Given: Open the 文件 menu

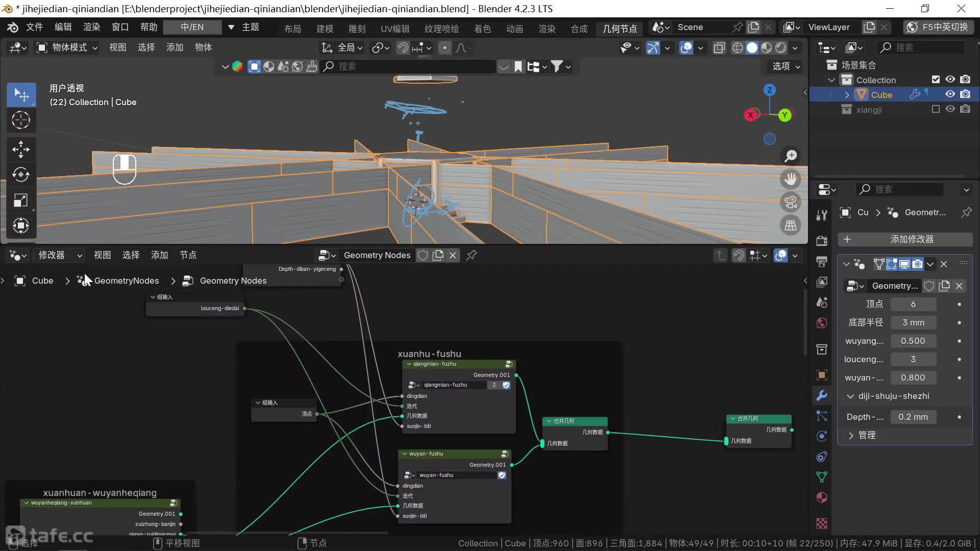Looking at the screenshot, I should tap(34, 27).
